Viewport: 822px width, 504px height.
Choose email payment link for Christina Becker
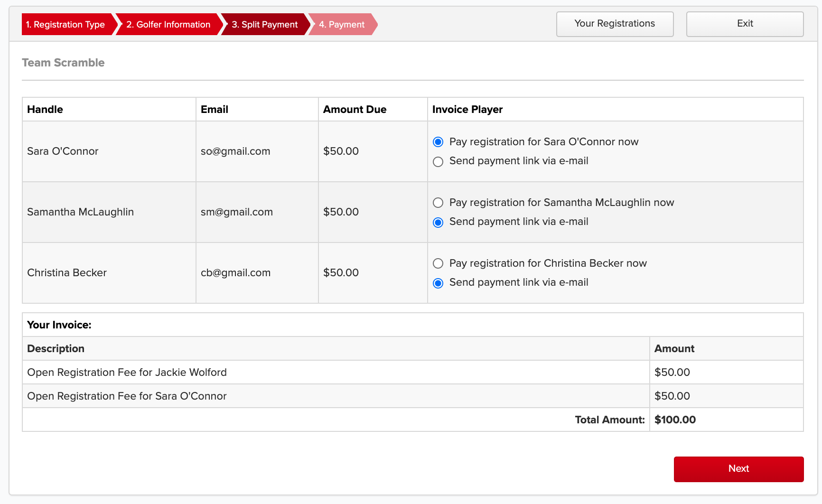[438, 283]
